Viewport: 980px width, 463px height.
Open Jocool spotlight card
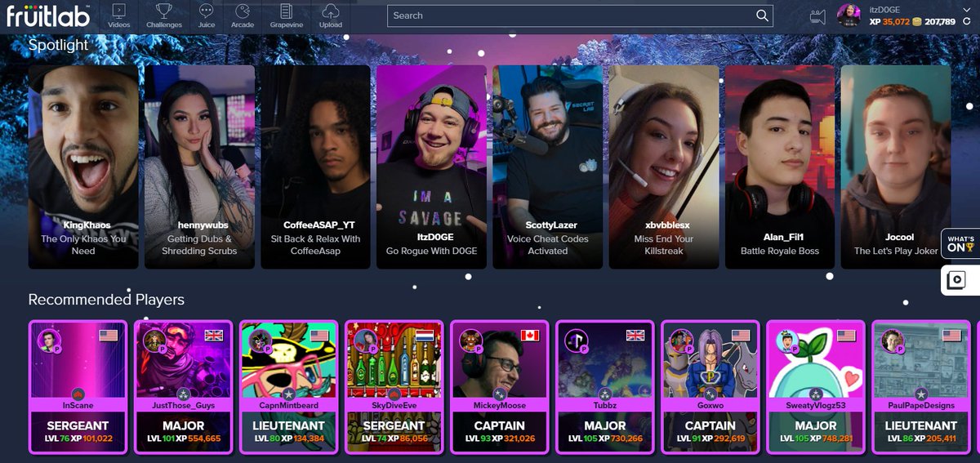coord(896,167)
